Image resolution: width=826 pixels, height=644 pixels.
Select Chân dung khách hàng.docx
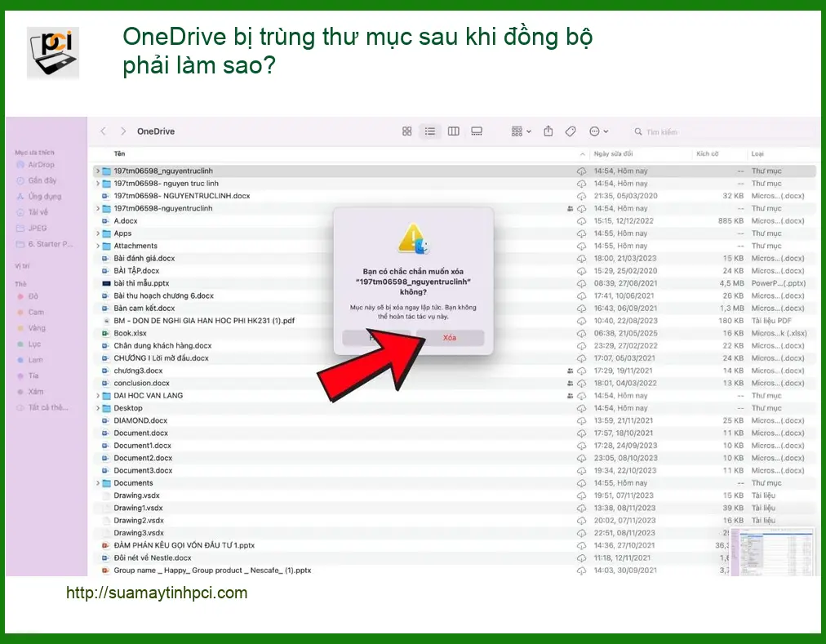(x=162, y=346)
